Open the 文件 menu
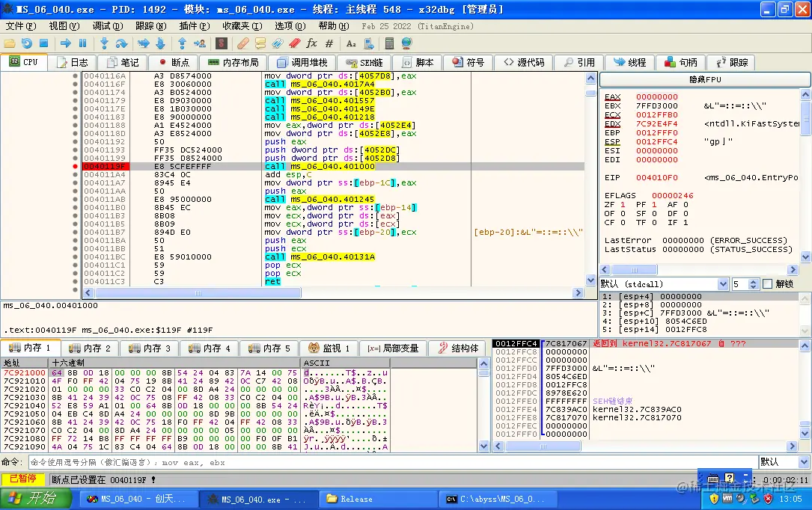This screenshot has height=510, width=812. coord(21,26)
